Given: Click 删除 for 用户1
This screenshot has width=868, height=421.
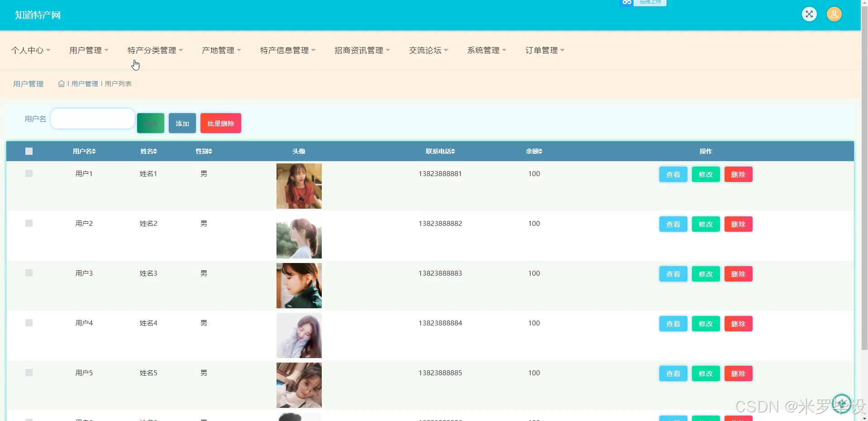Looking at the screenshot, I should 738,174.
